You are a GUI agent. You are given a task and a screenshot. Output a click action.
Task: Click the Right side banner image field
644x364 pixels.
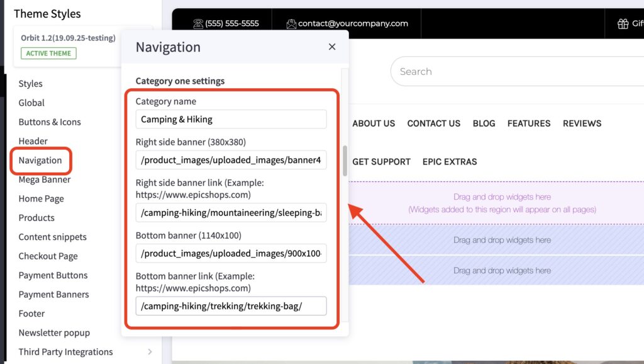click(231, 161)
